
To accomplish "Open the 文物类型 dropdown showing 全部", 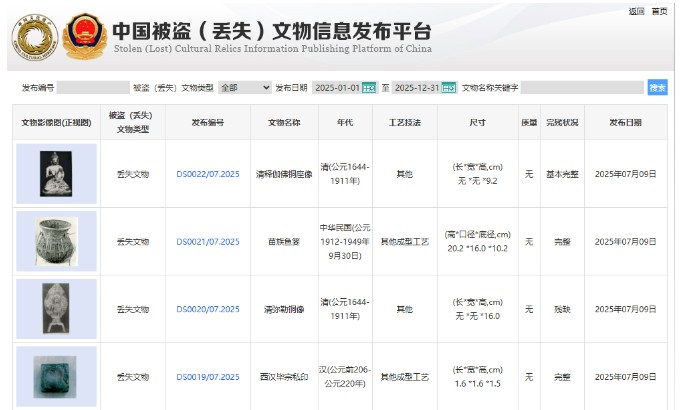I will coord(244,88).
